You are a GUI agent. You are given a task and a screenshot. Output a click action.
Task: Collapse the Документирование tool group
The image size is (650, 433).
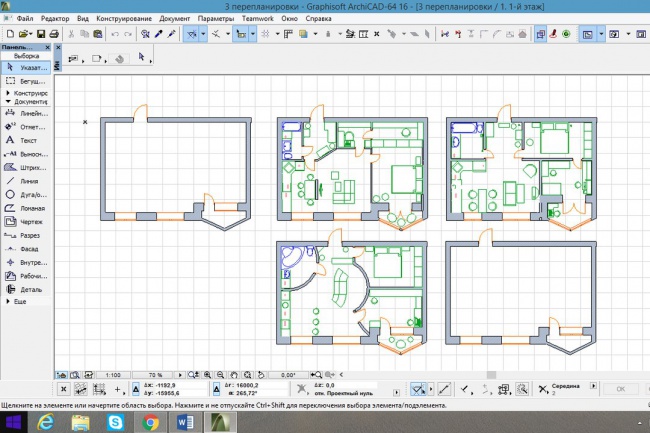27,102
